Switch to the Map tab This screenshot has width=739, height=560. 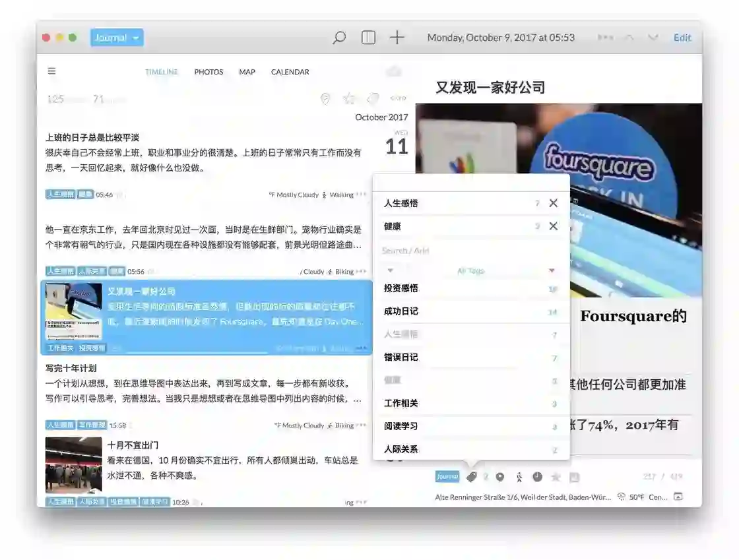tap(247, 72)
